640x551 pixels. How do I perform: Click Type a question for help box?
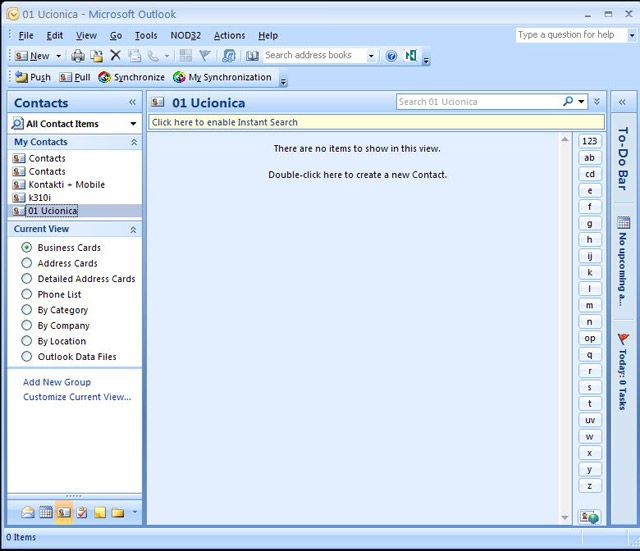coord(571,35)
